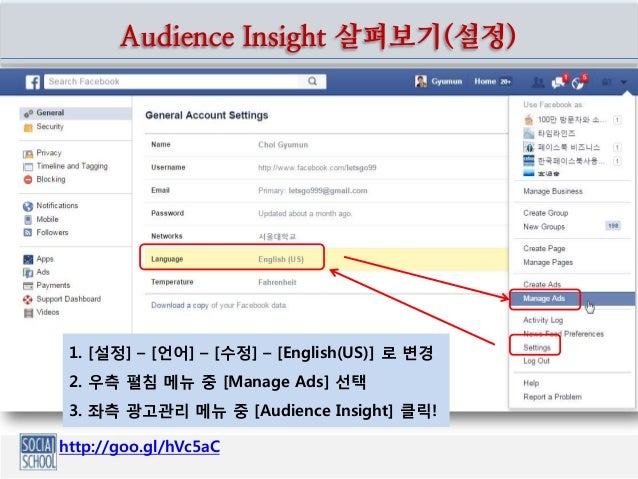Edit the Password row

326,213
